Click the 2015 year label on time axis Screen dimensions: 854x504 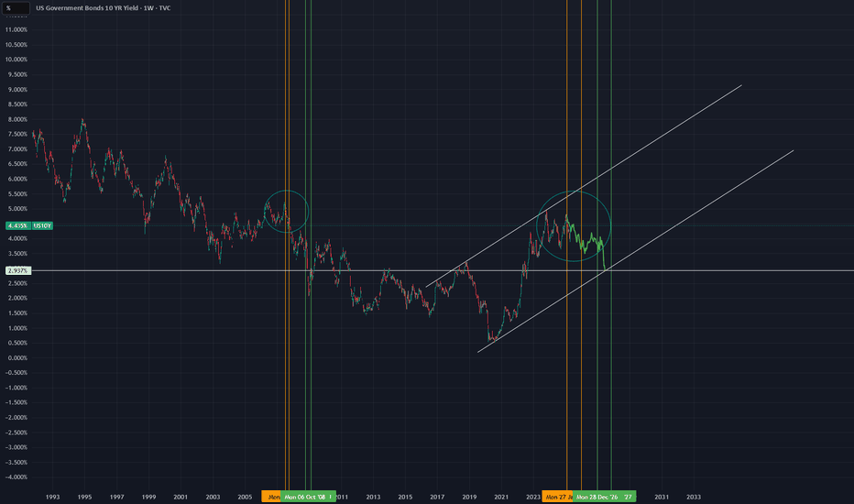[405, 497]
